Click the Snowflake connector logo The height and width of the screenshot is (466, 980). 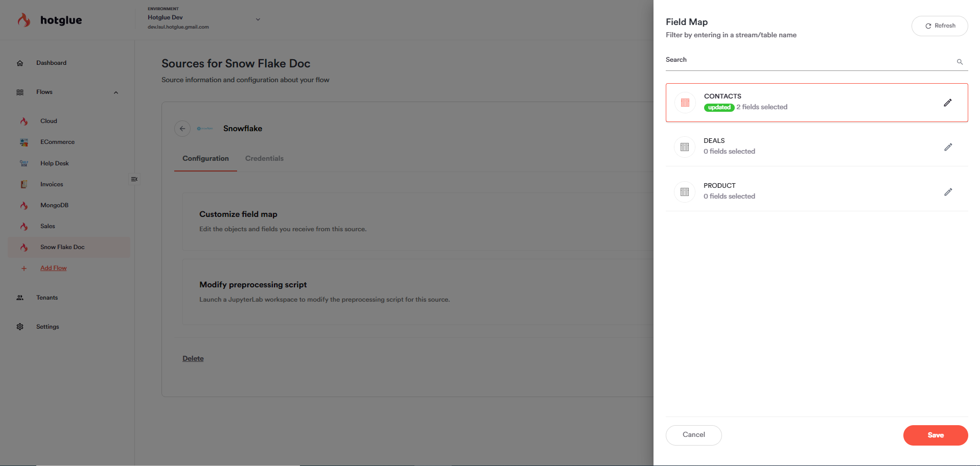coord(205,129)
